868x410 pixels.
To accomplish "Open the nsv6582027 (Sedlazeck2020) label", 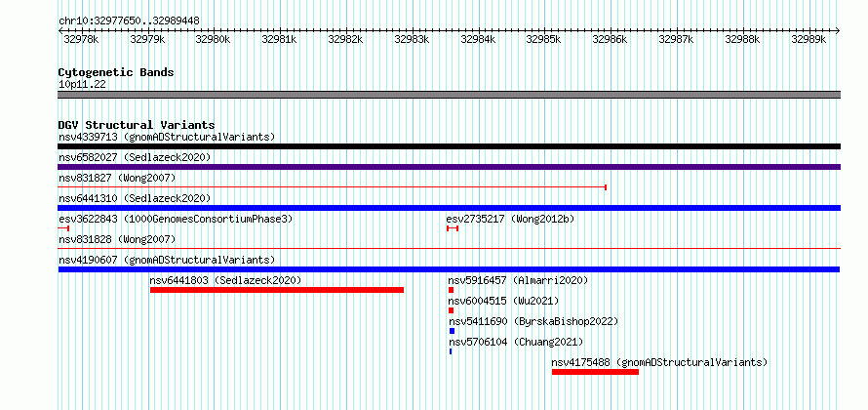I will point(135,157).
